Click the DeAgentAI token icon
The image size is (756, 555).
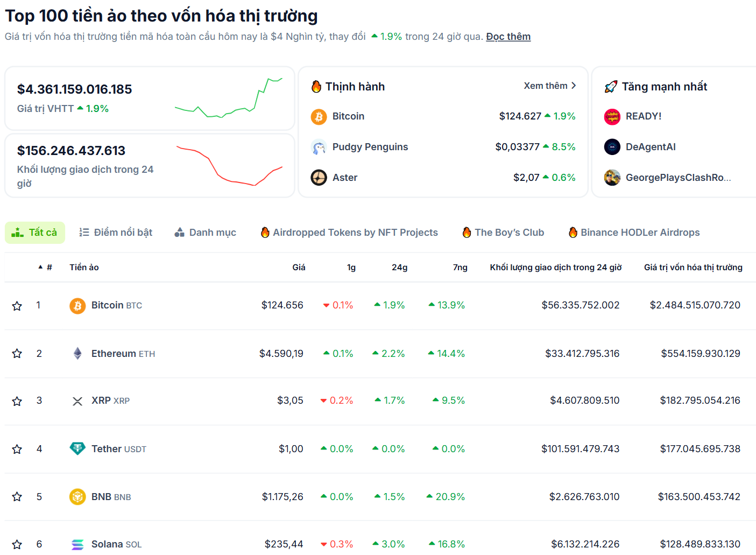point(612,147)
